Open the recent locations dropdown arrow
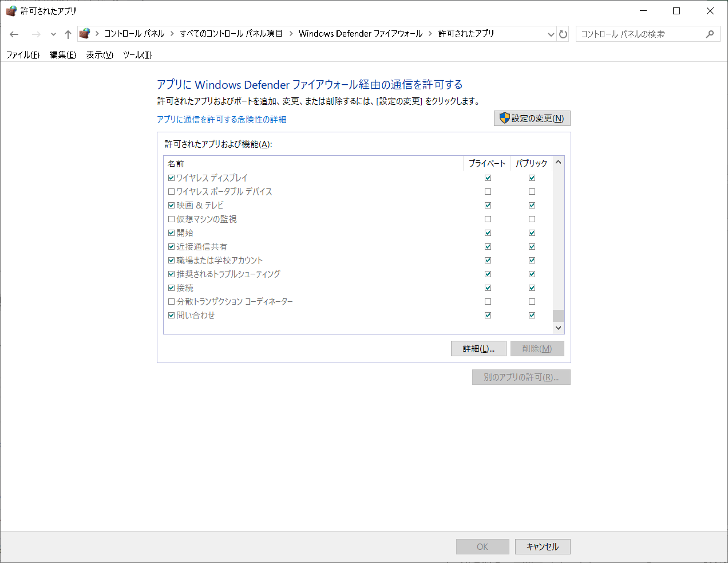The image size is (728, 563). pyautogui.click(x=53, y=34)
